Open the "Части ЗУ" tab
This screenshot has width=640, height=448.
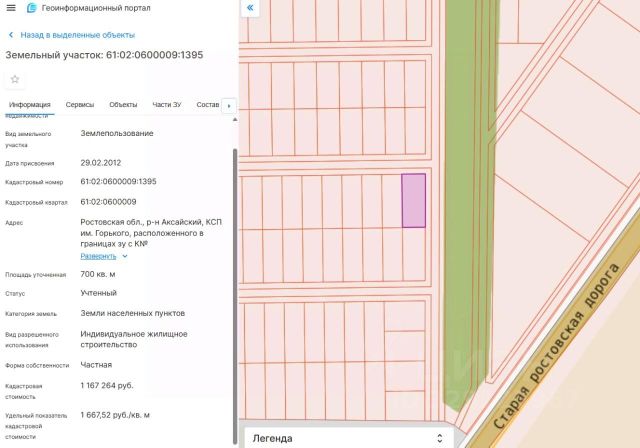[167, 105]
